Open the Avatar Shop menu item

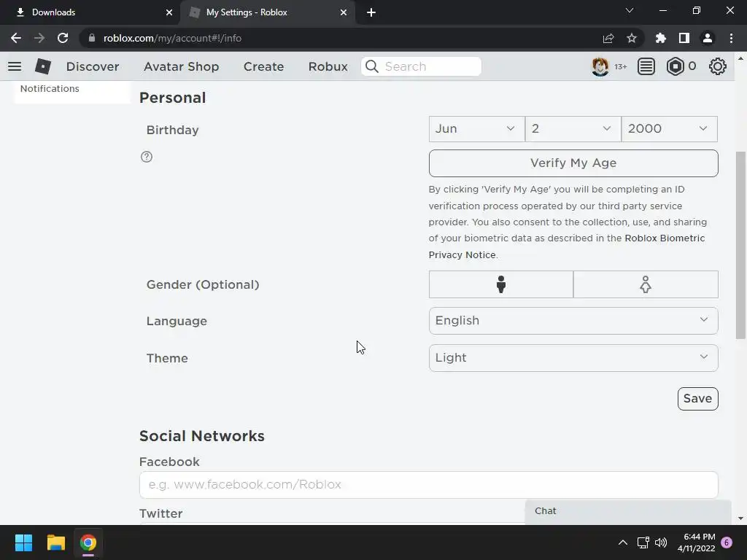pos(181,66)
